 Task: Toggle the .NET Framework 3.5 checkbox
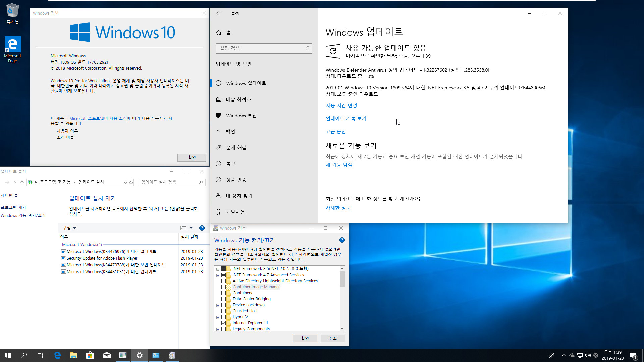tap(223, 269)
